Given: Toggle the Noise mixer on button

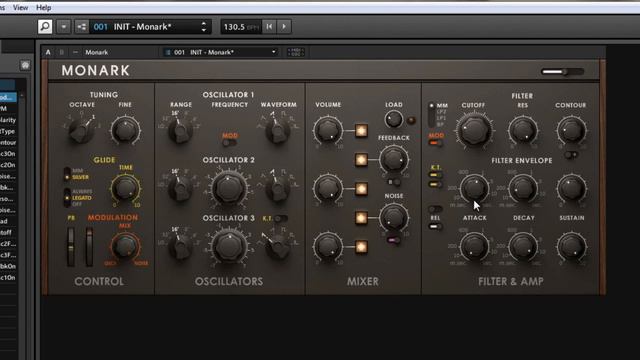Looking at the screenshot, I should 361,218.
